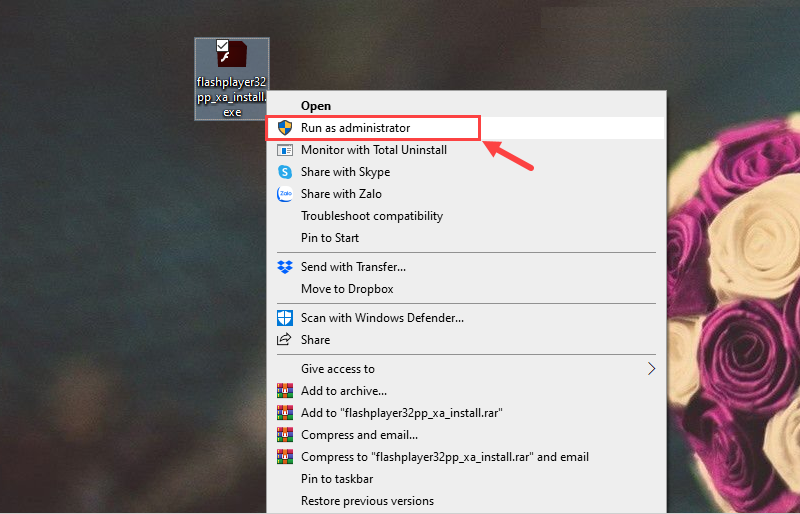Select Compress to "flashplayer32pp_xa_install.rar" and email
The width and height of the screenshot is (800, 514).
click(466, 457)
